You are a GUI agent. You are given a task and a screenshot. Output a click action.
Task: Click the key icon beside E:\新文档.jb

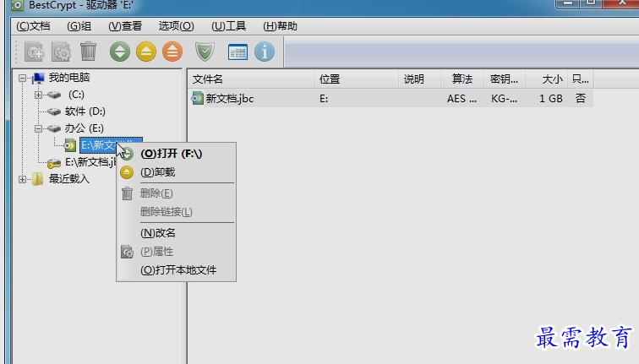tap(54, 163)
